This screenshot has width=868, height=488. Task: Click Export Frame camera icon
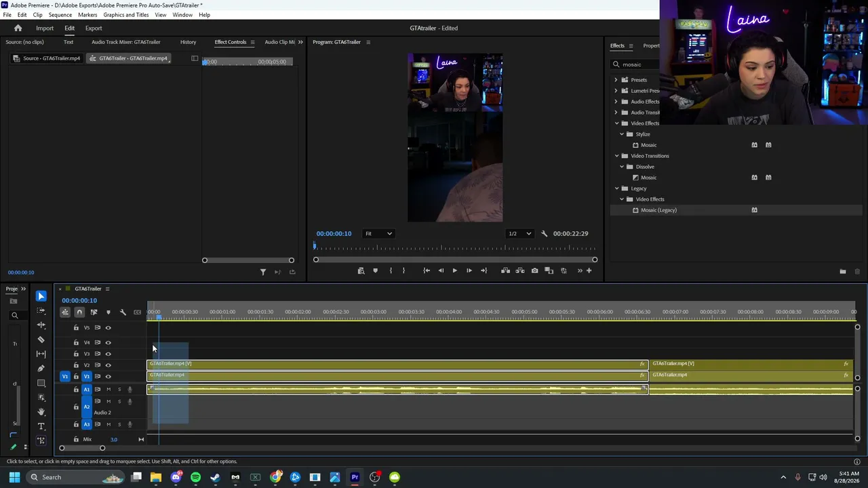[x=535, y=271]
